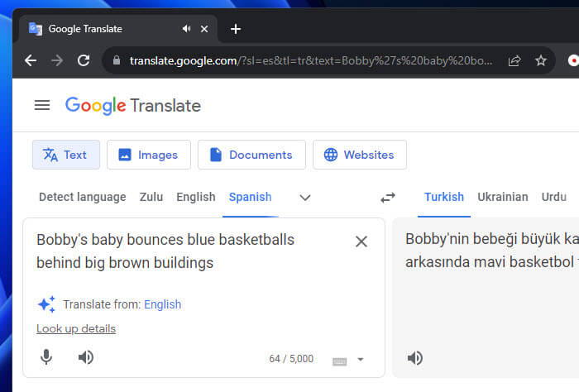
Task: Select Zulu as source language
Action: pos(151,197)
